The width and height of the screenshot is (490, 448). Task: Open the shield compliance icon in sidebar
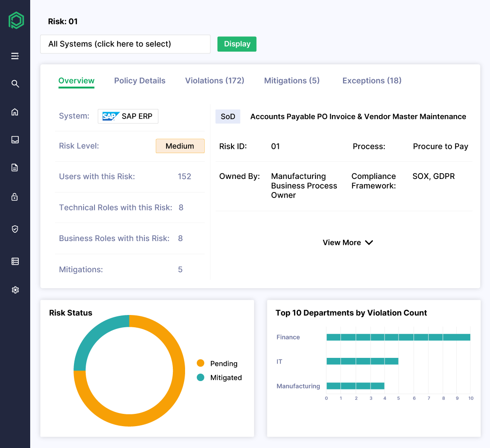(15, 229)
